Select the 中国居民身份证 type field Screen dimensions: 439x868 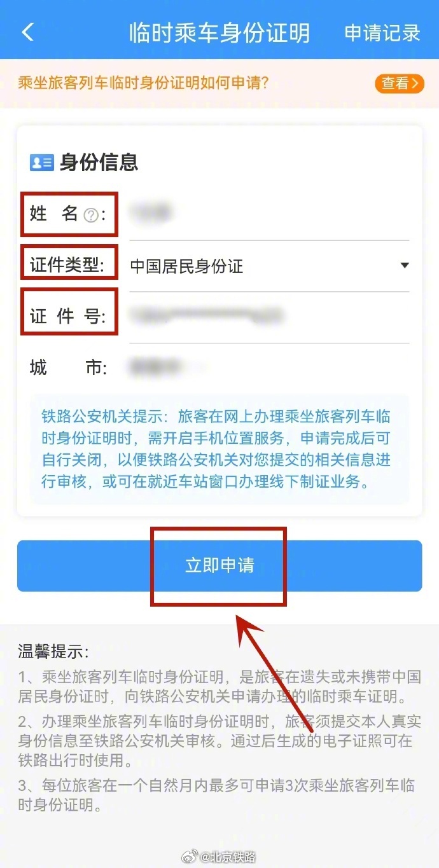pyautogui.click(x=269, y=266)
